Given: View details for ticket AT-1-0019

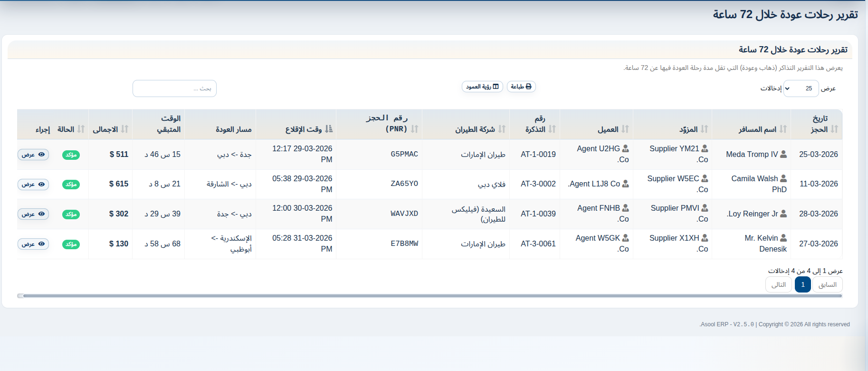Looking at the screenshot, I should pos(33,155).
